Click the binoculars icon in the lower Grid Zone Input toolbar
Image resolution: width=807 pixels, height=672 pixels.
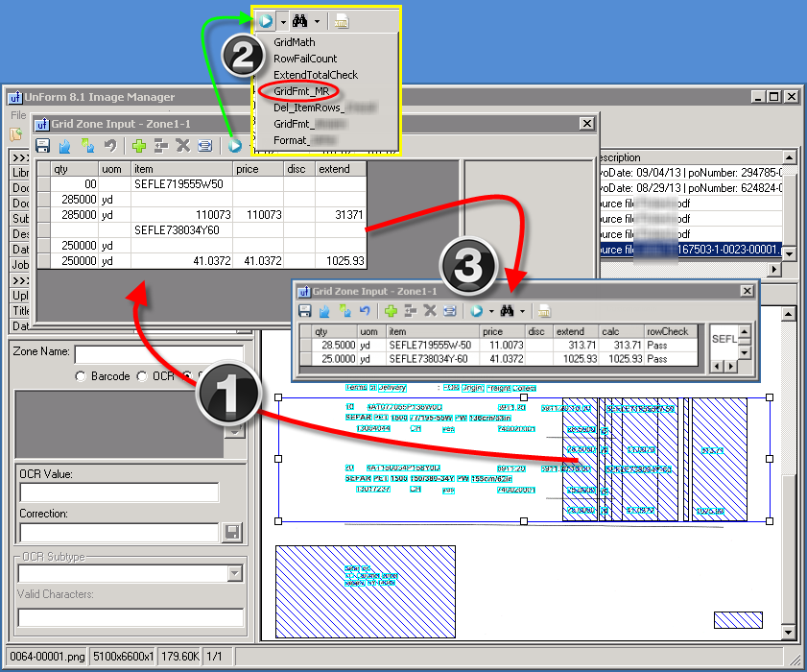click(x=508, y=311)
